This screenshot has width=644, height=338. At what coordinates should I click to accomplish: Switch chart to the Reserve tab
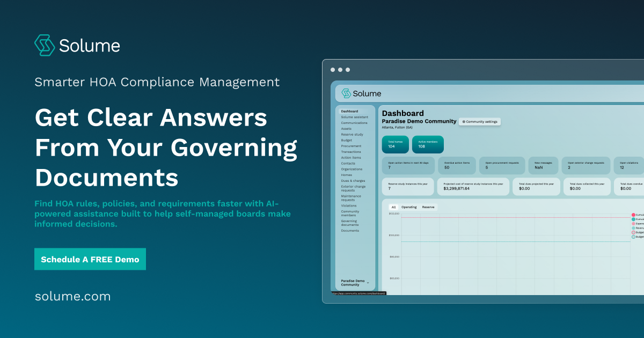428,207
